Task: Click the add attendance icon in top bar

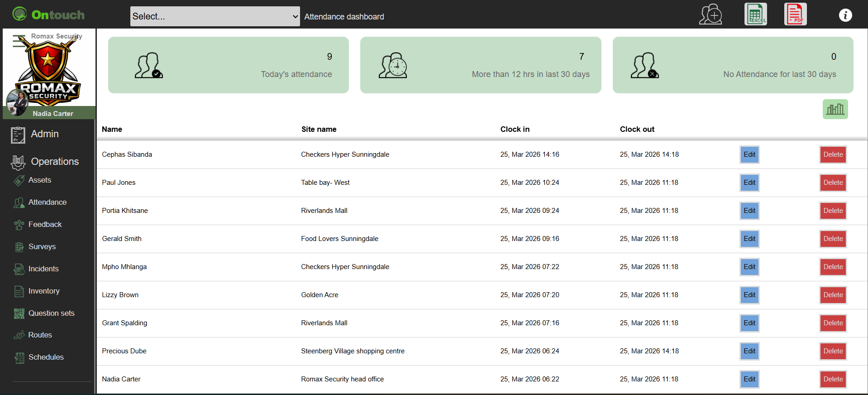Action: tap(710, 15)
